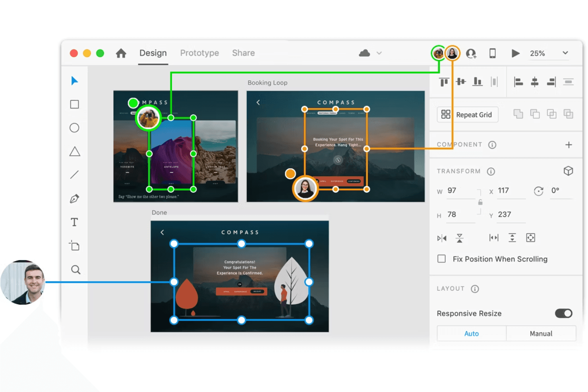This screenshot has height=392, width=588.
Task: Click the fix-size constraint icon
Action: [x=530, y=238]
